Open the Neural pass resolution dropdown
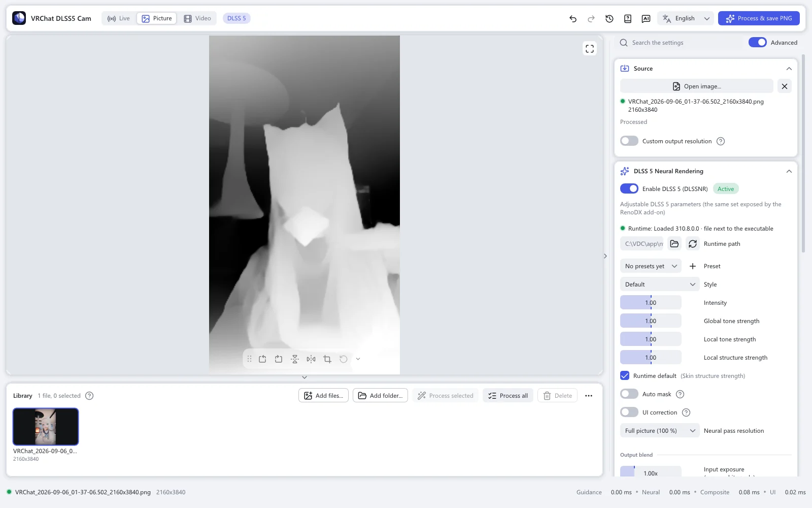This screenshot has width=812, height=508. (660, 431)
